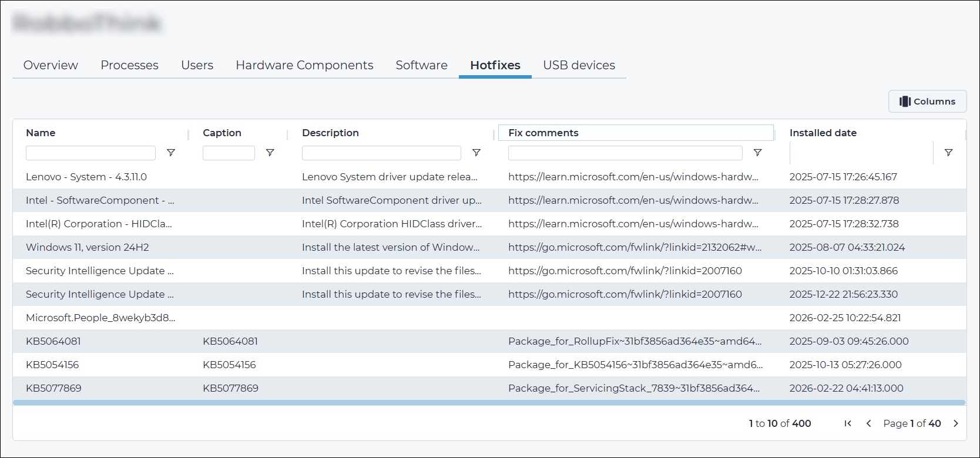Viewport: 980px width, 458px height.
Task: Open the Caption column filter icon
Action: pyautogui.click(x=270, y=153)
